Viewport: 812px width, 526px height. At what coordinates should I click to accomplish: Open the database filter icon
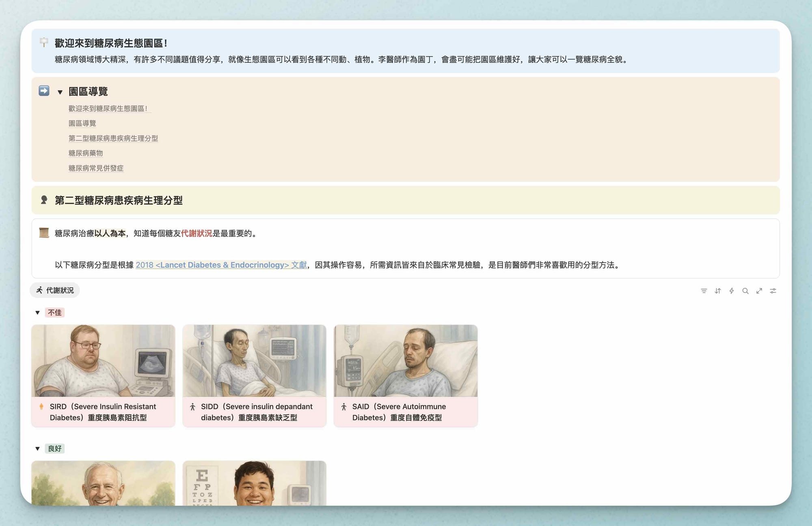pos(704,291)
